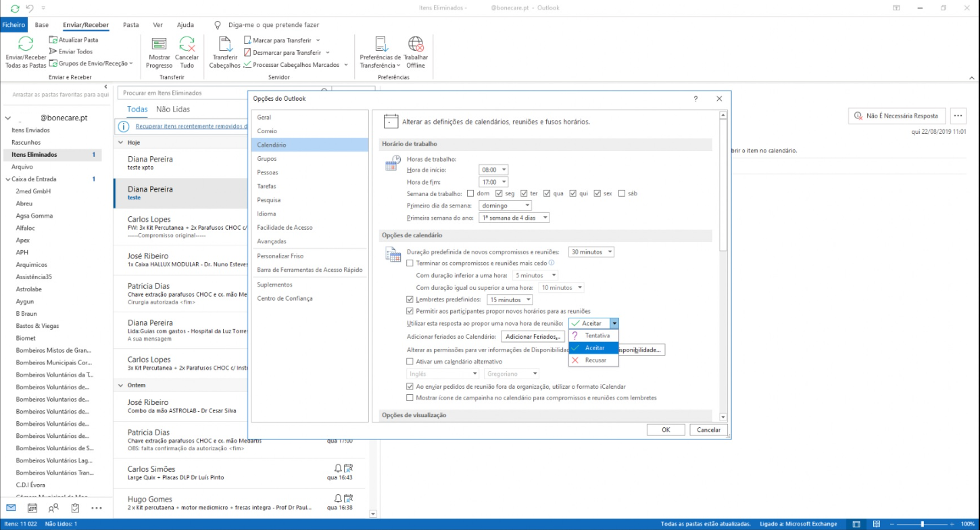
Task: Open Tasks view clipboard icon at bottom
Action: 75,508
